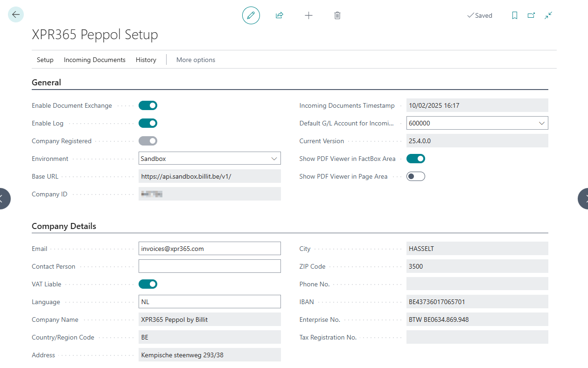Image resolution: width=588 pixels, height=368 pixels.
Task: Click Address Kempische steenweg 293/38
Action: (210, 355)
